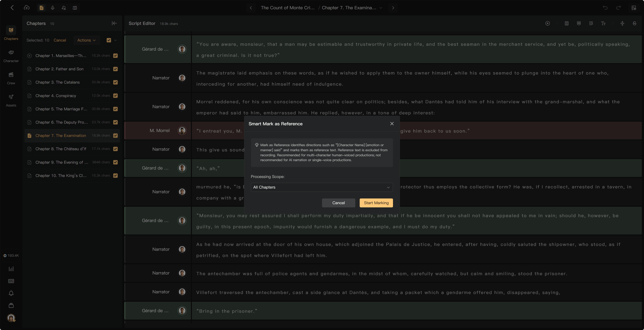This screenshot has height=330, width=644.
Task: Click the strikethrough S icon in the toolbar
Action: click(635, 23)
